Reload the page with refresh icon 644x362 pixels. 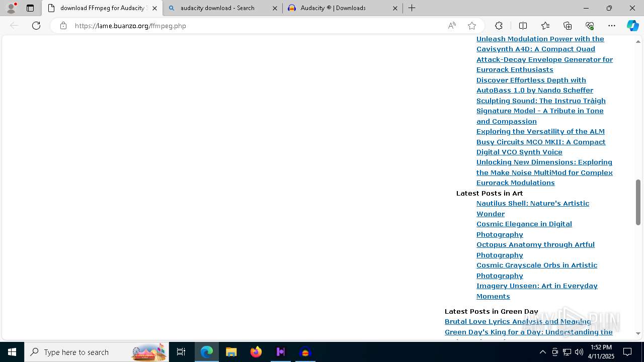click(36, 26)
